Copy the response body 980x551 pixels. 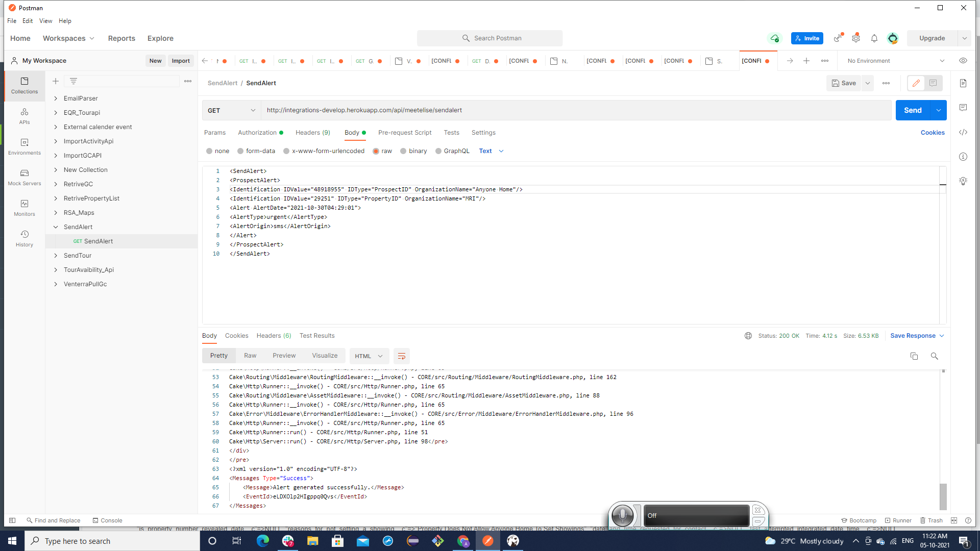[x=914, y=356]
